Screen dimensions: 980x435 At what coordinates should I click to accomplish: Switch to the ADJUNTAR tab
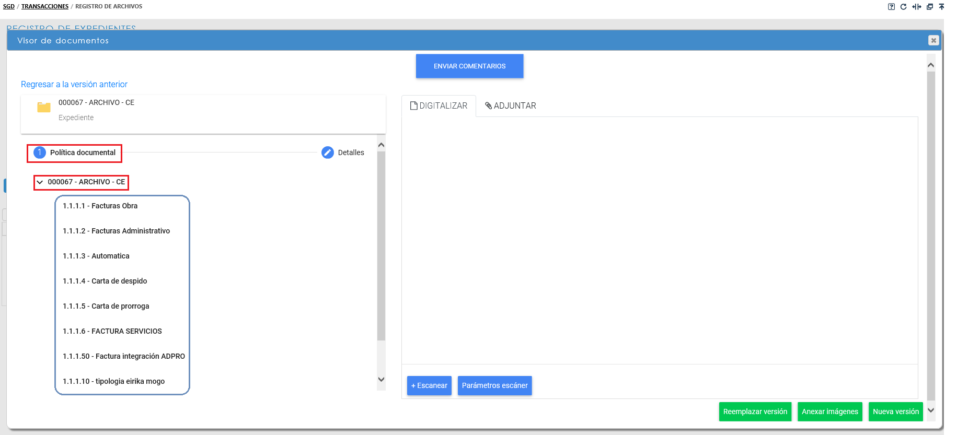(x=511, y=105)
